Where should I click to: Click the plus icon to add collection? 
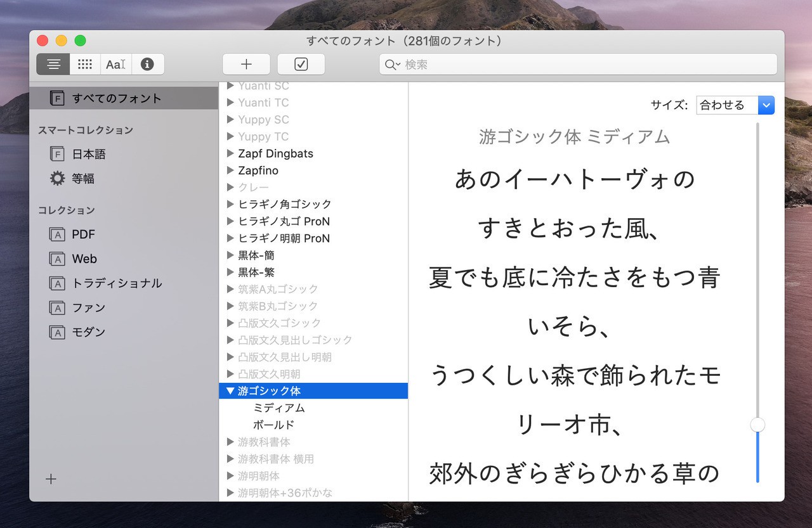[51, 479]
